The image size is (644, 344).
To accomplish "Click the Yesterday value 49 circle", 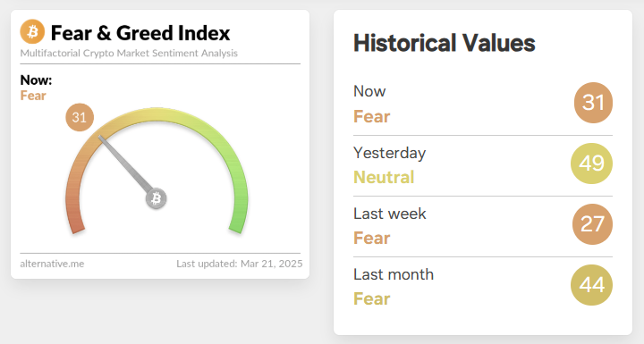I will (x=591, y=164).
